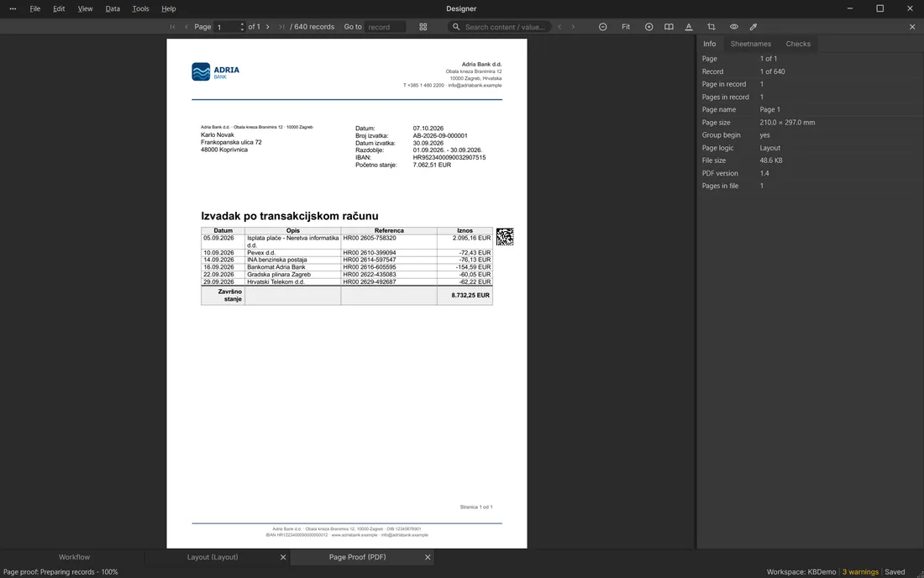Switch to Layout (Layout) tab
The width and height of the screenshot is (924, 578).
click(x=213, y=557)
